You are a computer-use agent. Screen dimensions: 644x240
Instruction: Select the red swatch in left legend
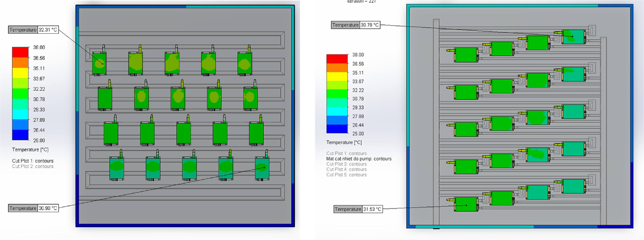[x=20, y=52]
